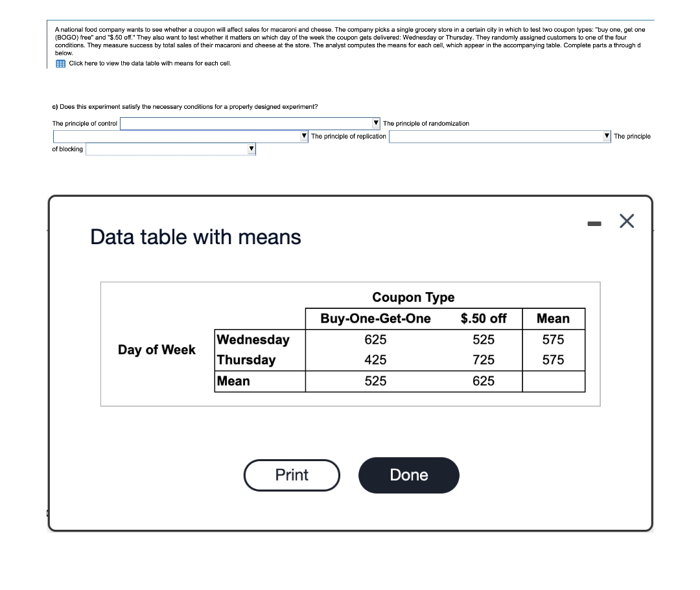Screen dimensions: 700x590
Task: Open the principle of randomization dropdown
Action: coord(180,137)
